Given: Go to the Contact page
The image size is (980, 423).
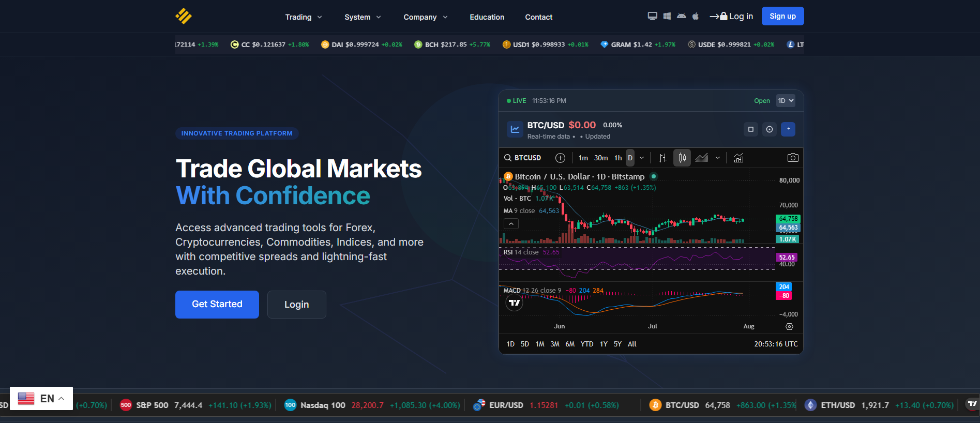Looking at the screenshot, I should 539,17.
